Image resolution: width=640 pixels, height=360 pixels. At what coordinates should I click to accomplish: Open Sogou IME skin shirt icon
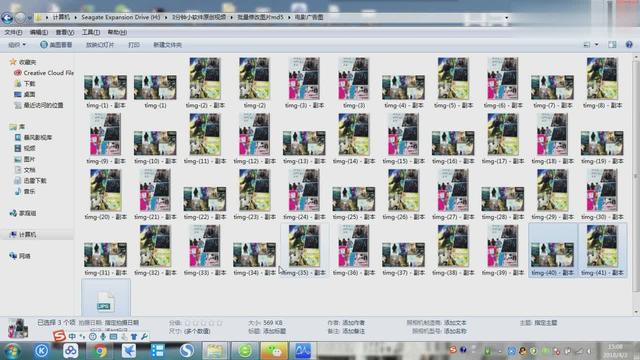pos(134,336)
